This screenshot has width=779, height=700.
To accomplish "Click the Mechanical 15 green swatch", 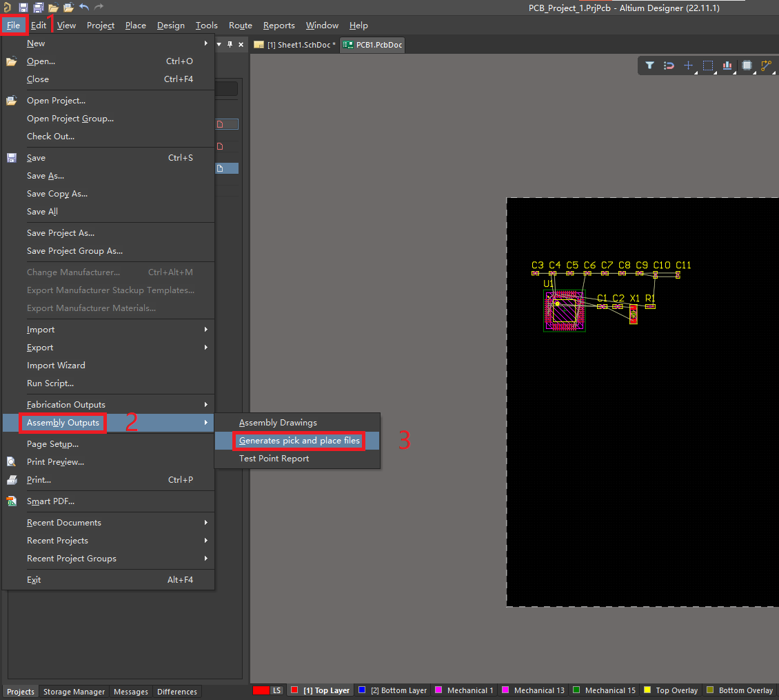I will pyautogui.click(x=576, y=690).
